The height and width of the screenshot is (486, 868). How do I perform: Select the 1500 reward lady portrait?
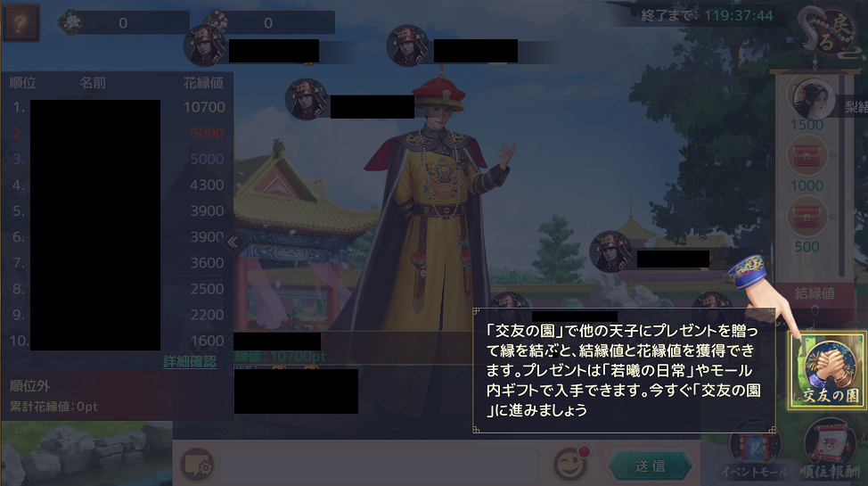(x=812, y=98)
